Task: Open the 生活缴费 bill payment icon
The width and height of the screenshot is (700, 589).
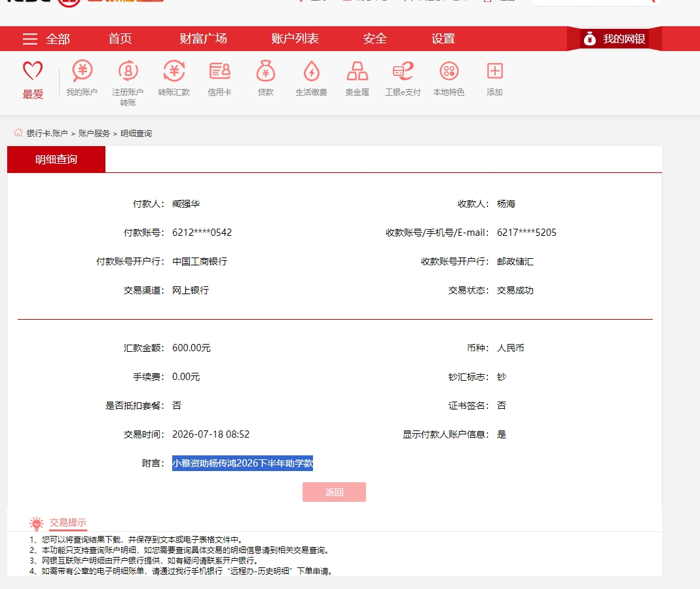Action: pyautogui.click(x=312, y=71)
